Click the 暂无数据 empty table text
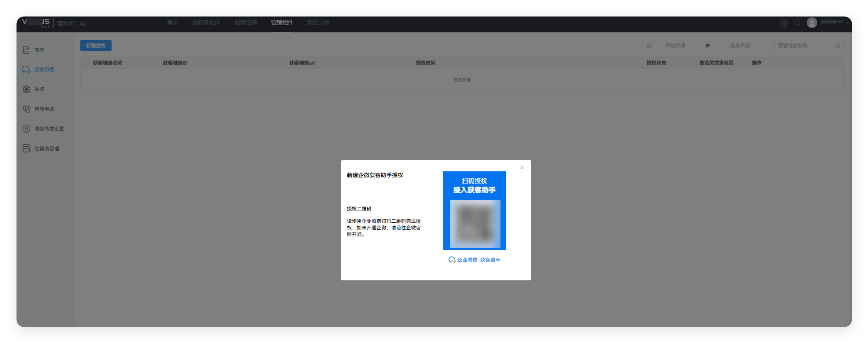 point(462,80)
